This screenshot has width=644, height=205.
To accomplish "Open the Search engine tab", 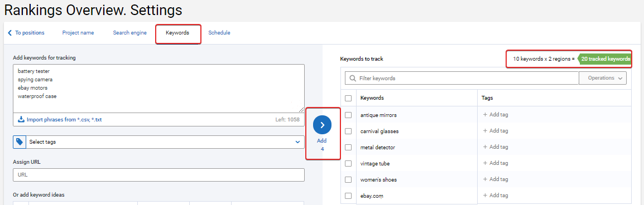I will pyautogui.click(x=130, y=33).
